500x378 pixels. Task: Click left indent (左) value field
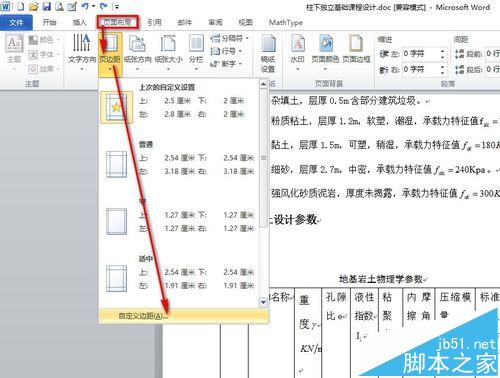(421, 54)
